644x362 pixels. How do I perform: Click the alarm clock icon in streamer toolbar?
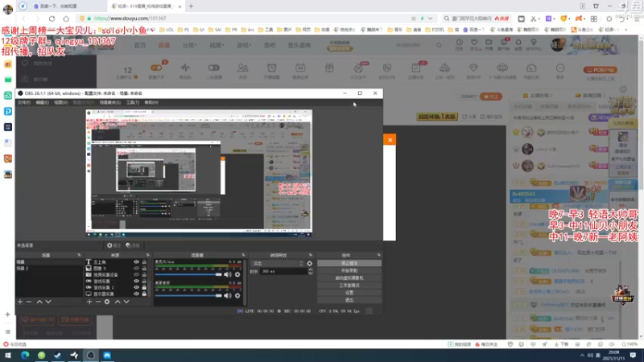(x=271, y=71)
